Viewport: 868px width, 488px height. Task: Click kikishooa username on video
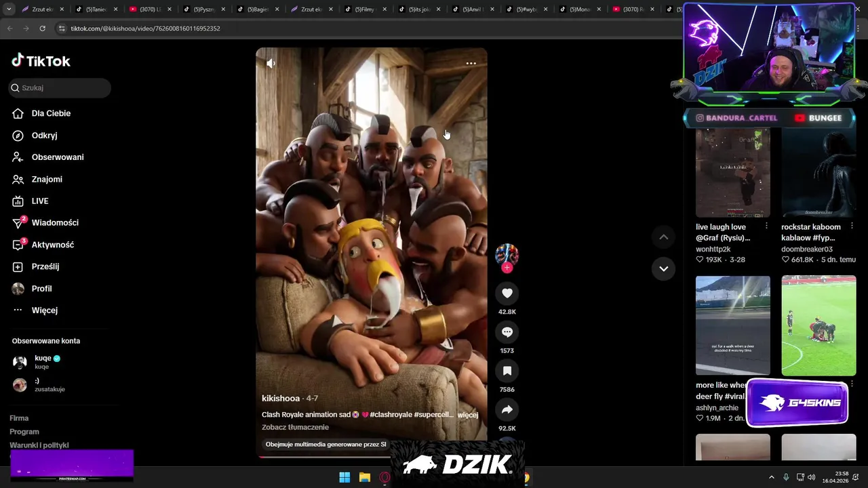click(281, 399)
